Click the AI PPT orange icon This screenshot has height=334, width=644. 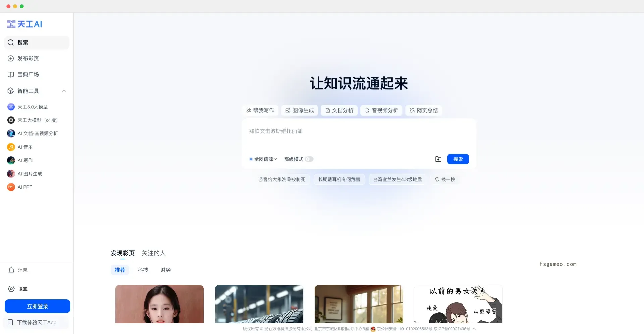[11, 187]
